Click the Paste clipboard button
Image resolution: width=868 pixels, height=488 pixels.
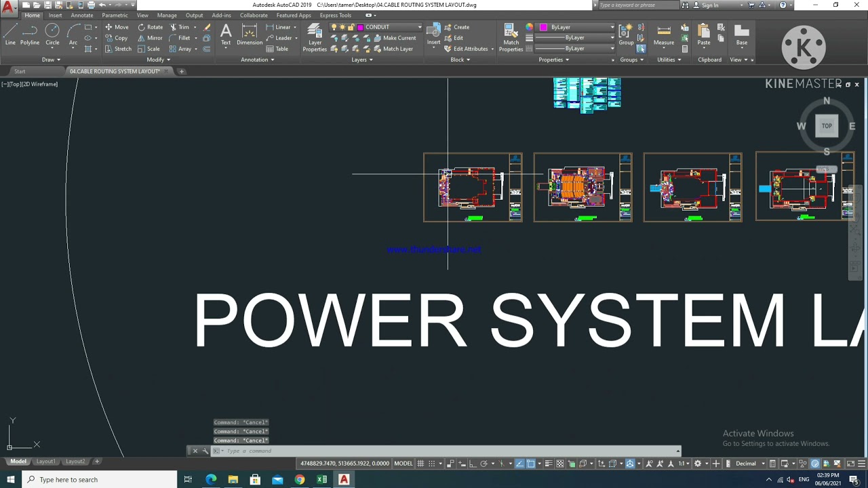click(x=704, y=35)
